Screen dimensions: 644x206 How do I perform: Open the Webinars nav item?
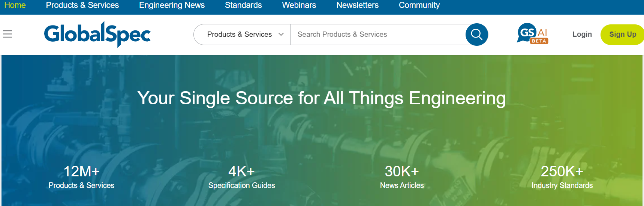pos(299,5)
